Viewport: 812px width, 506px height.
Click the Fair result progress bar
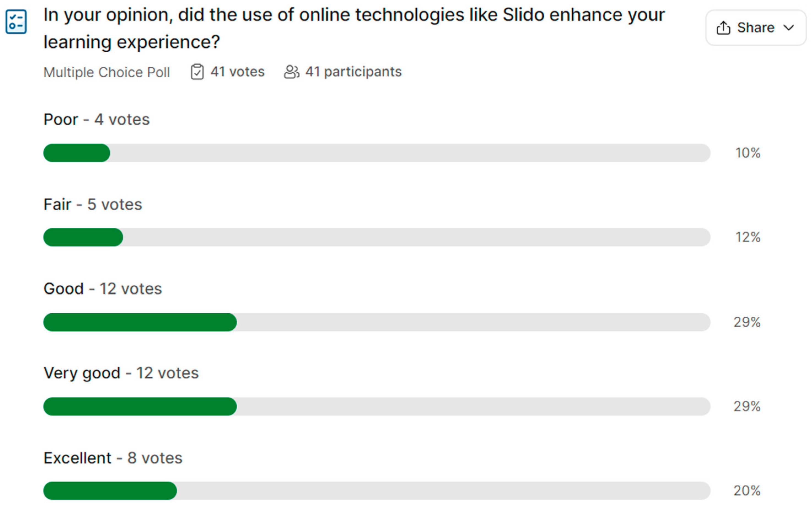[x=376, y=237]
